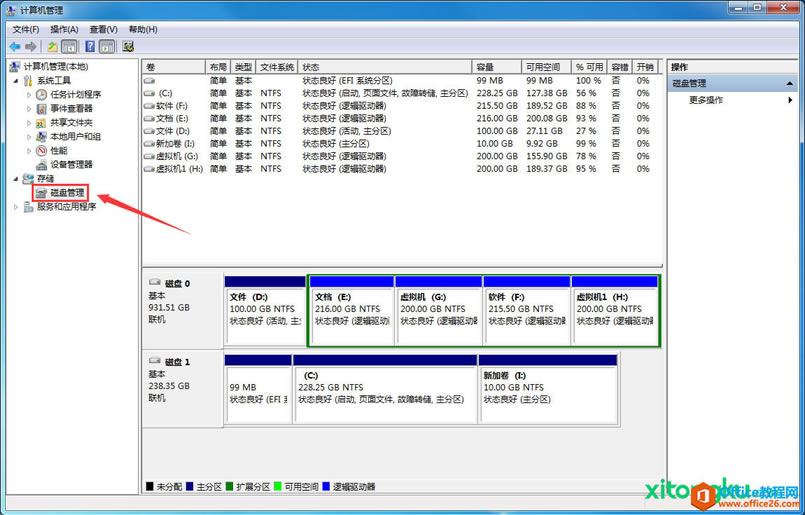Select the 99 MB EFI volume row icon
This screenshot has width=805, height=515.
point(149,81)
